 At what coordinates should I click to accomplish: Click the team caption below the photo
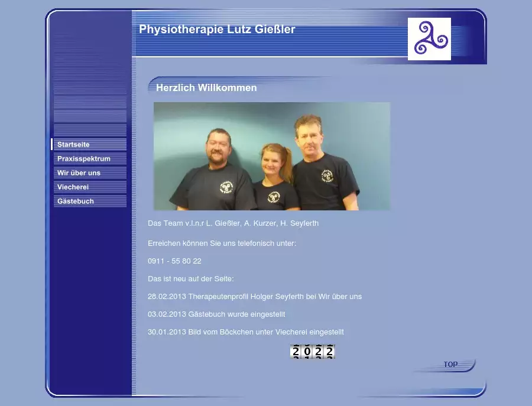click(233, 223)
